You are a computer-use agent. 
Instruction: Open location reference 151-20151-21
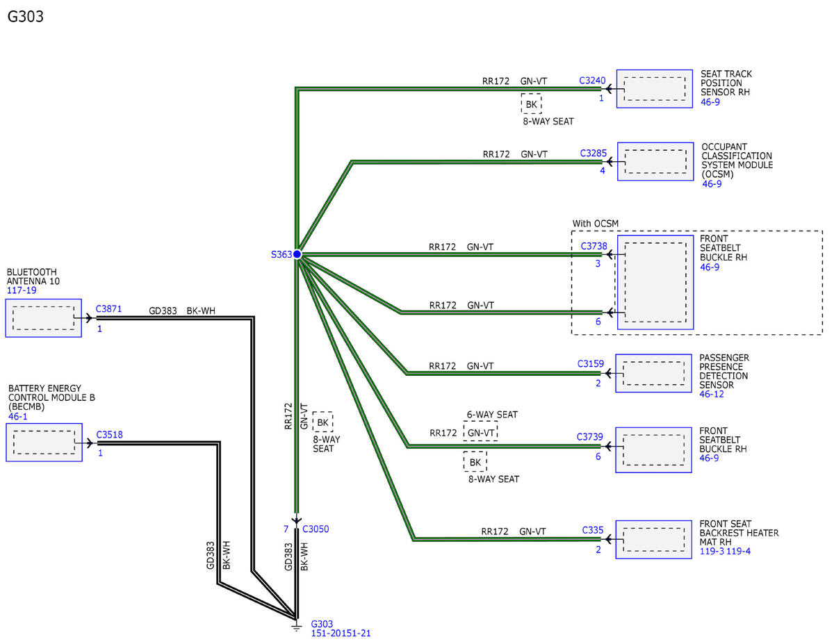tap(341, 633)
